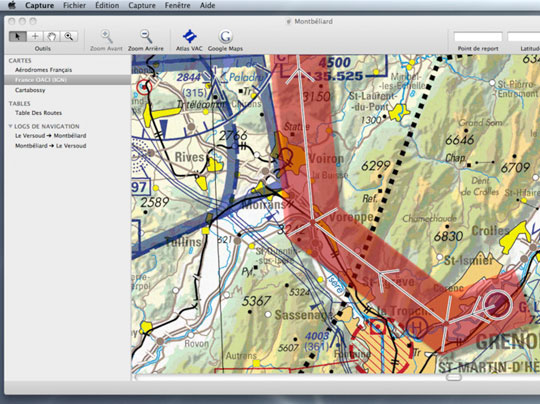Click the TABLES section header
The image size is (540, 404).
pyautogui.click(x=20, y=104)
